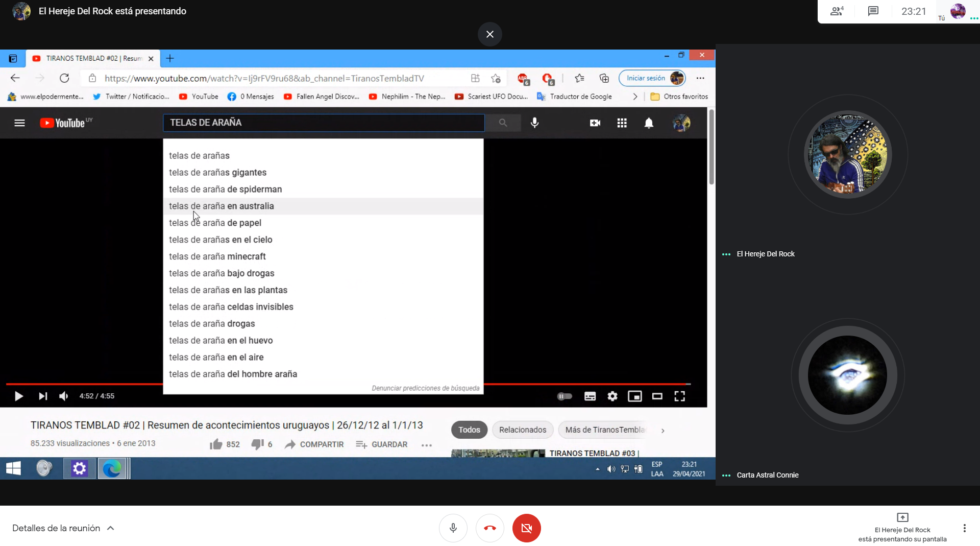Choose suggestion 'telas de araña en australia'
The image size is (980, 546).
coord(323,206)
